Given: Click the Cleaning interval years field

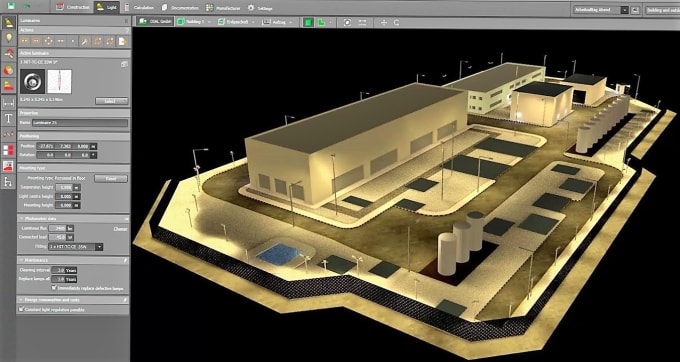Looking at the screenshot, I should coord(58,270).
